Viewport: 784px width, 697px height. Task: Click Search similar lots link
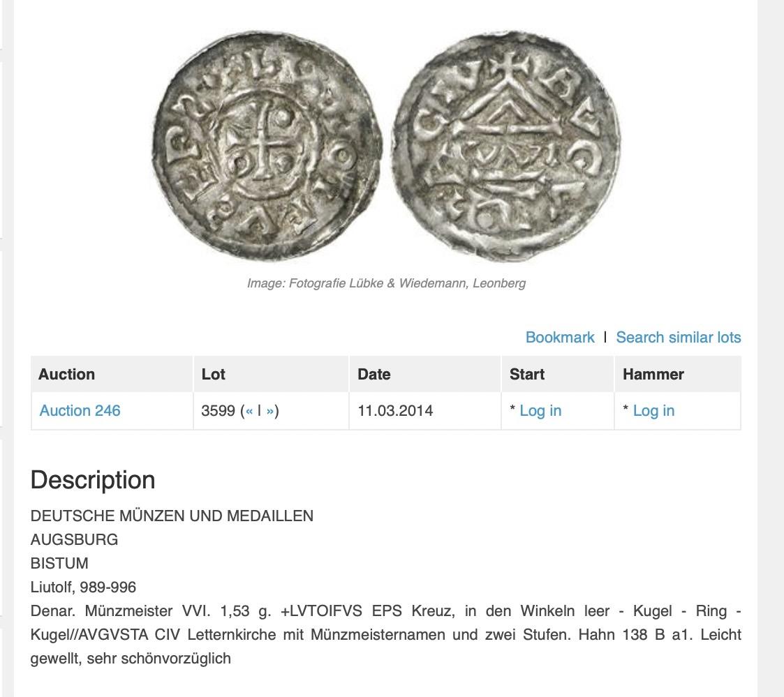tap(678, 337)
